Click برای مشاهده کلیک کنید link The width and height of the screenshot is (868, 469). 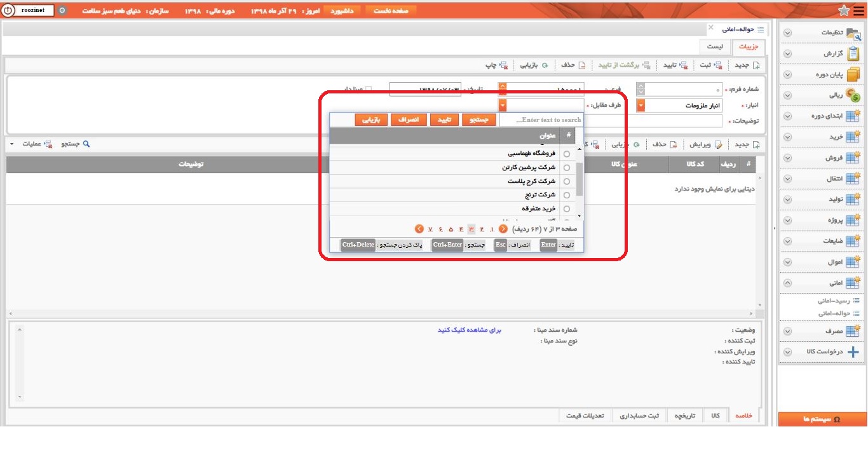470,330
